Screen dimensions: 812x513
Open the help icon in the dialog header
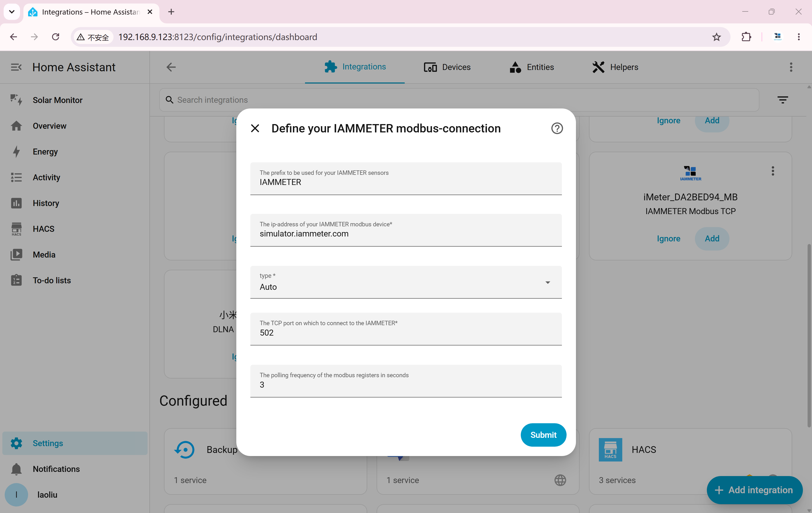557,129
